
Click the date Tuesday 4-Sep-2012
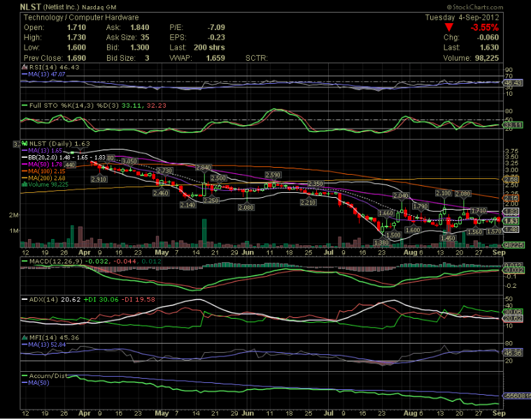pos(462,17)
